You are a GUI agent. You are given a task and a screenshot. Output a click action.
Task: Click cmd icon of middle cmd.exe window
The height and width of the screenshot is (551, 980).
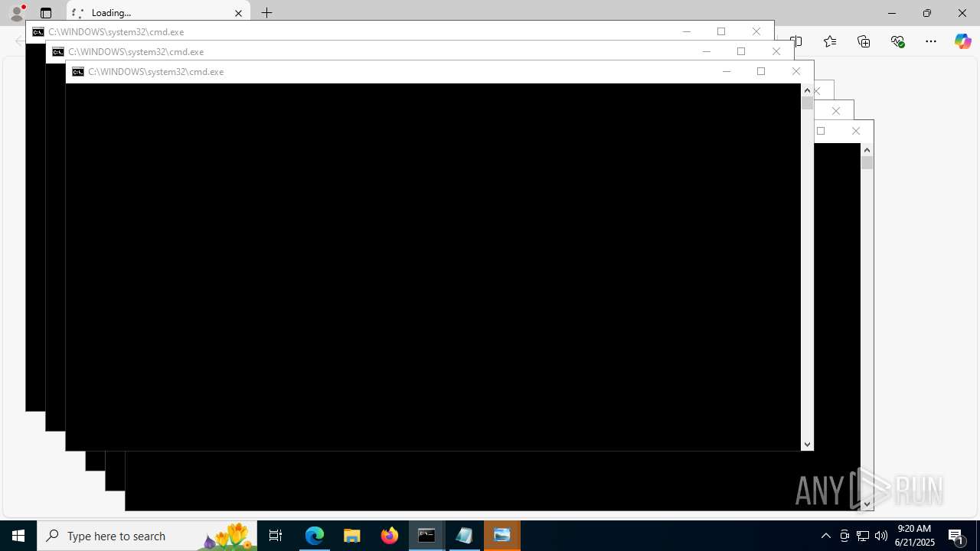[x=58, y=52]
